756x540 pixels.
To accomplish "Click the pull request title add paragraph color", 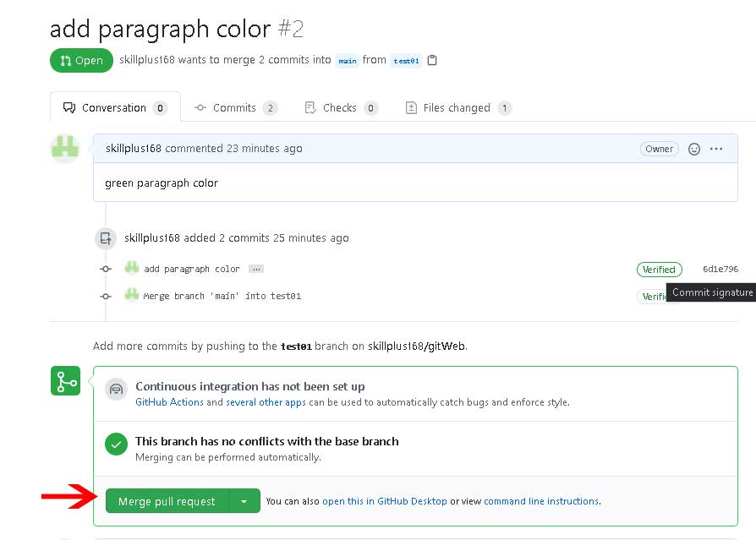I will (160, 29).
